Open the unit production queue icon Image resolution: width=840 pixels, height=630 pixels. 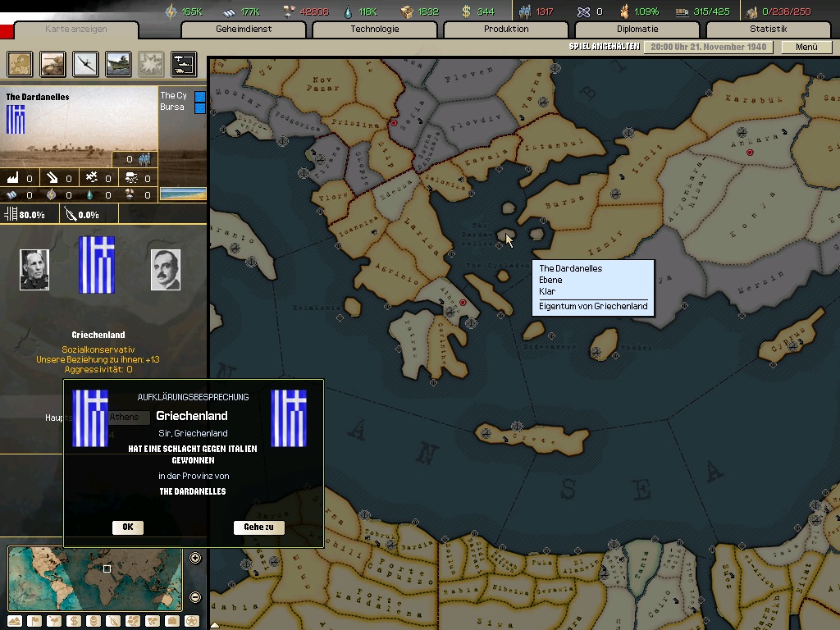(x=183, y=63)
